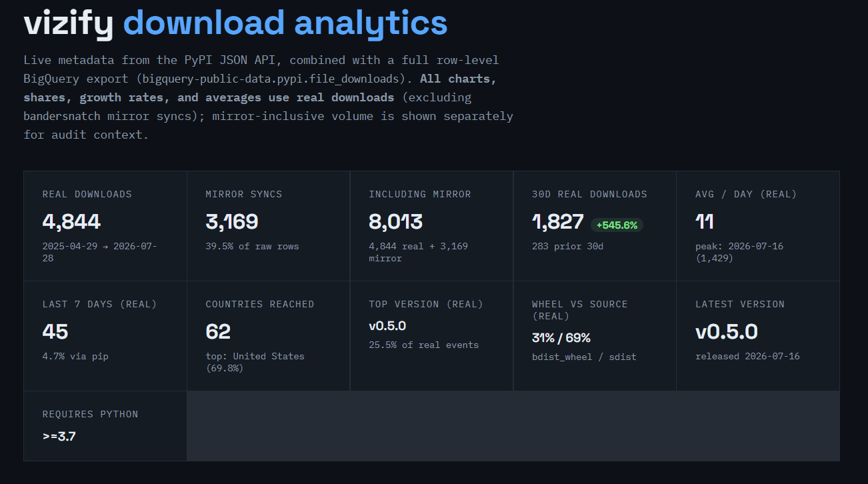Click the 8,013 including mirror value
This screenshot has height=484, width=868.
point(396,221)
